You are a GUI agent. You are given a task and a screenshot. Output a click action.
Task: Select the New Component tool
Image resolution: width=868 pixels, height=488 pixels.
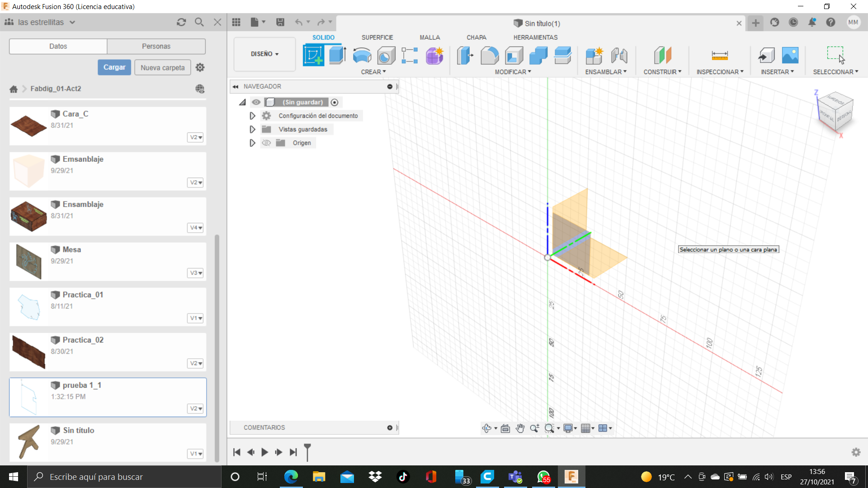point(594,56)
